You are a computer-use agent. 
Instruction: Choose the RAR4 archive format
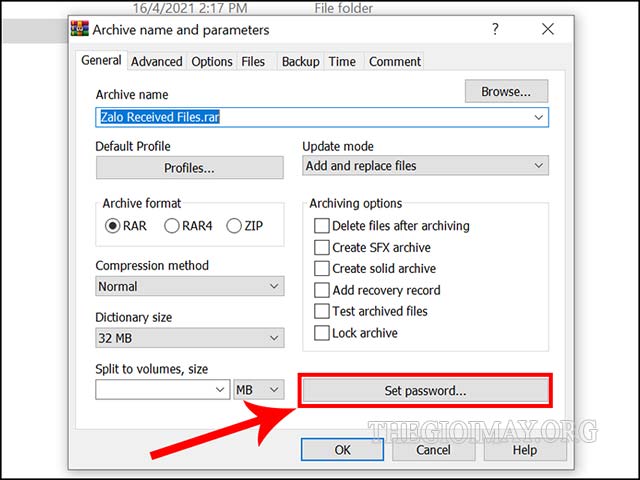171,226
